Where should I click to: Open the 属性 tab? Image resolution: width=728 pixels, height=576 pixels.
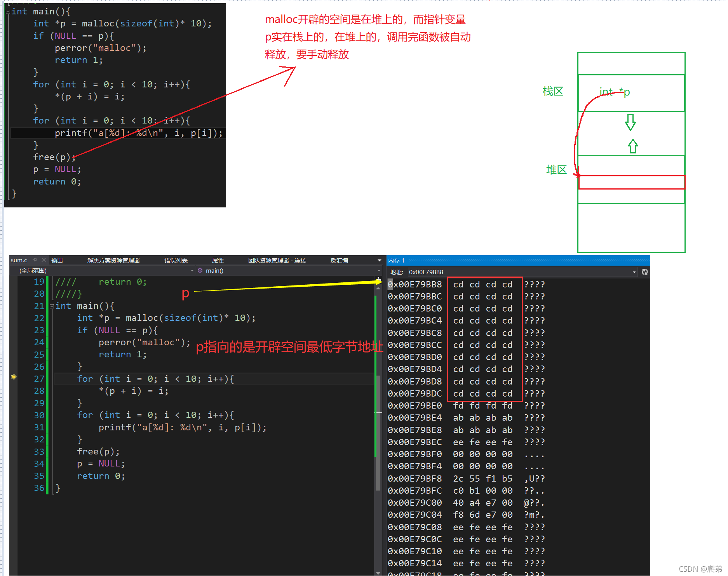point(218,260)
